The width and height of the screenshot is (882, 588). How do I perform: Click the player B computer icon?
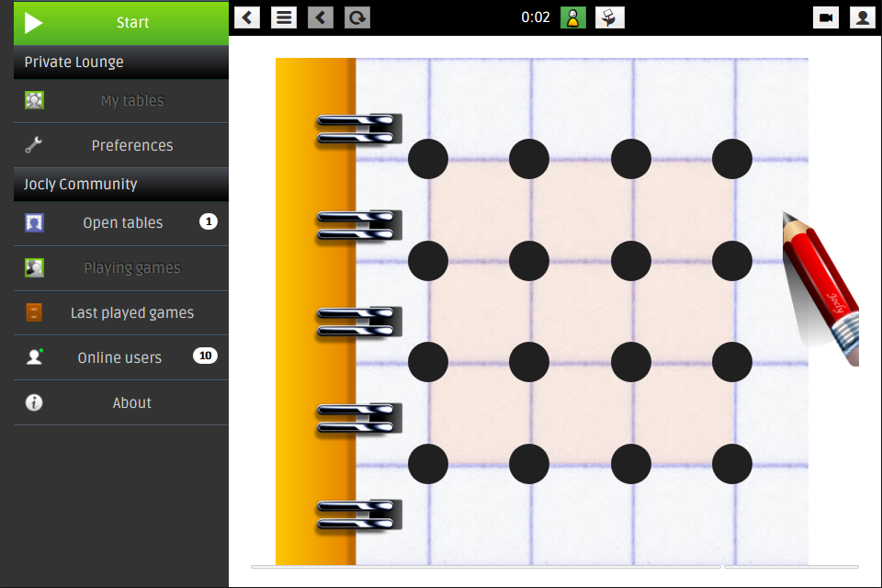[x=610, y=17]
